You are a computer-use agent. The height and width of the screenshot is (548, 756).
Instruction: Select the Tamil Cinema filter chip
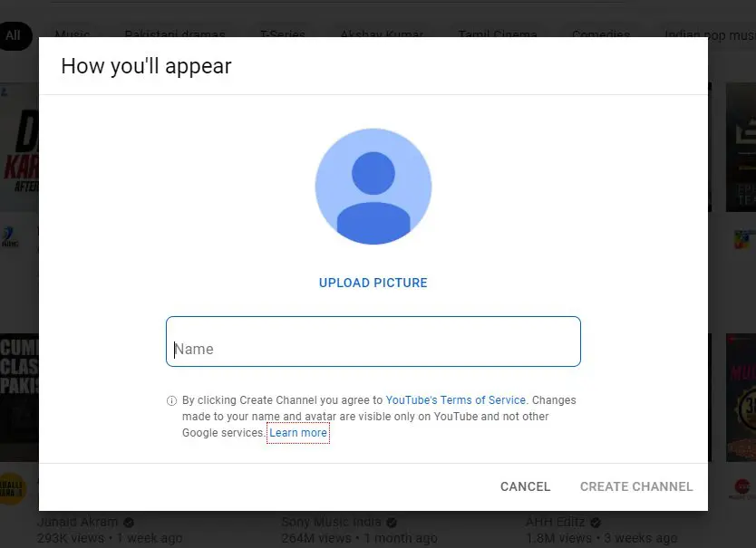[x=498, y=34]
